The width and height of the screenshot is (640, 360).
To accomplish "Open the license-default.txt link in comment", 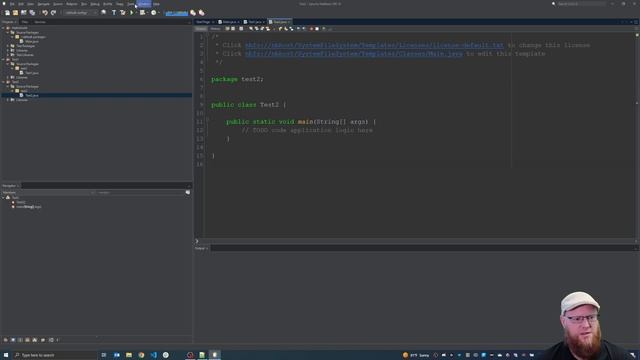I will (374, 45).
